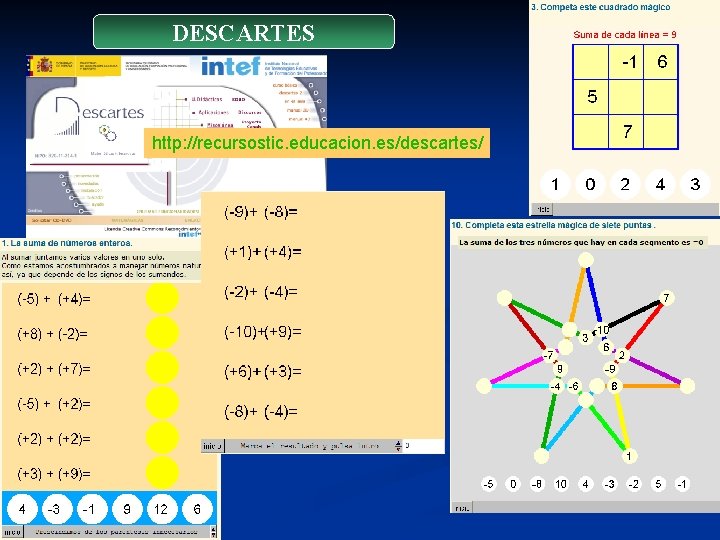Select token 2 under the magic square
The height and width of the screenshot is (540, 720).
coord(625,184)
